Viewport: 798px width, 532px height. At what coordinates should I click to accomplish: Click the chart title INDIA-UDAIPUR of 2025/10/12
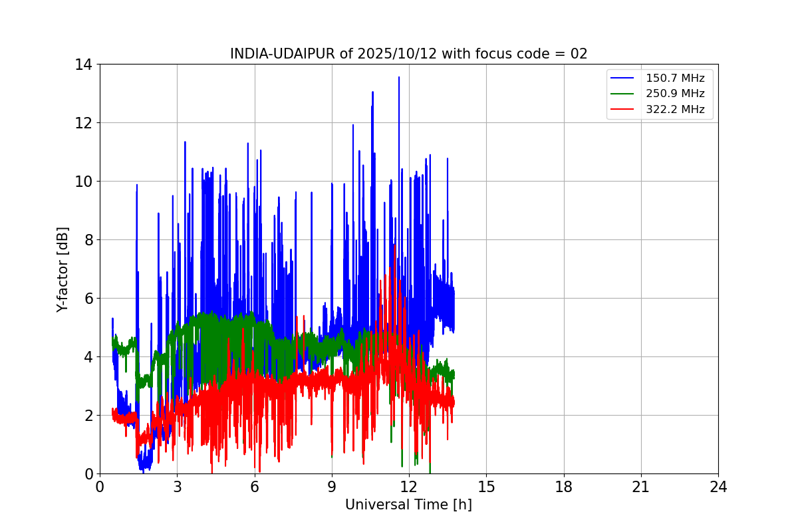[409, 54]
